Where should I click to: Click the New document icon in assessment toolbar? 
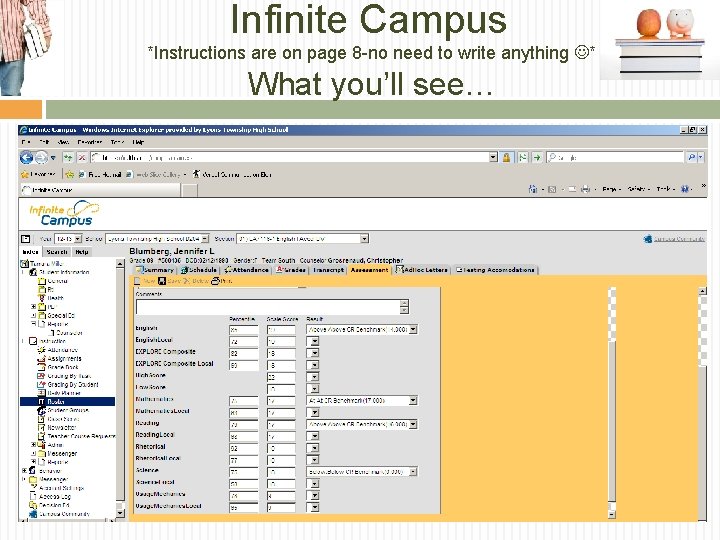click(x=137, y=281)
